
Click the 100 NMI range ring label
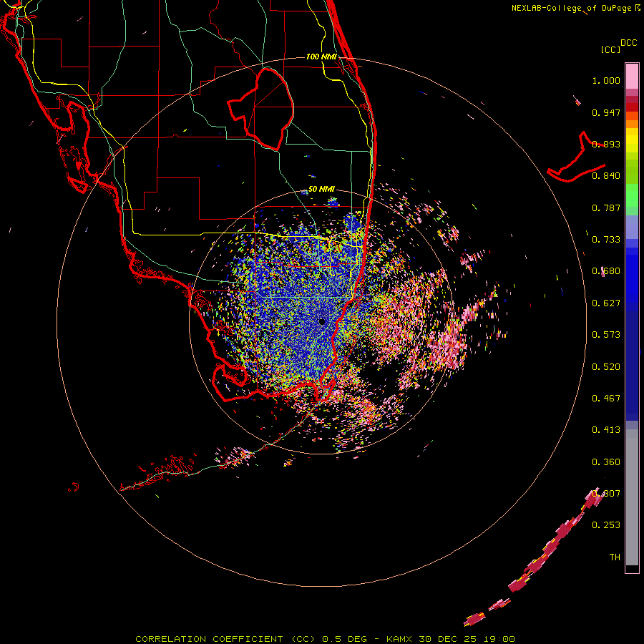pyautogui.click(x=321, y=57)
